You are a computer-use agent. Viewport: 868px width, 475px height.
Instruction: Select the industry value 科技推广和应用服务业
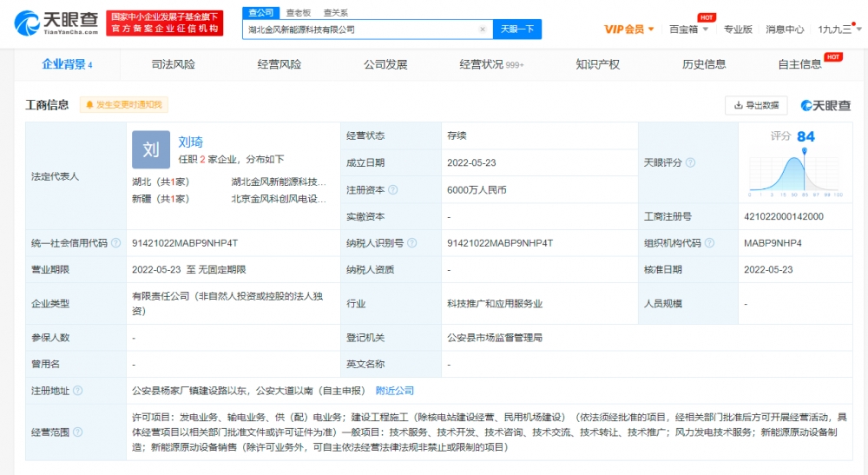click(495, 303)
